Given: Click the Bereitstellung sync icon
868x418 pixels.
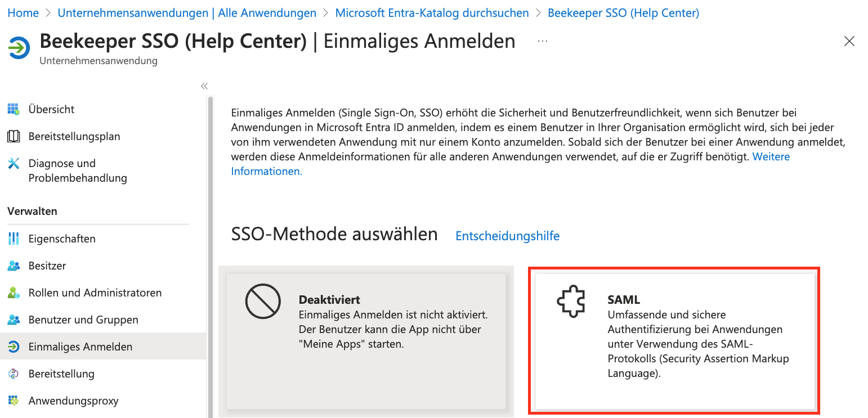Looking at the screenshot, I should tap(14, 374).
